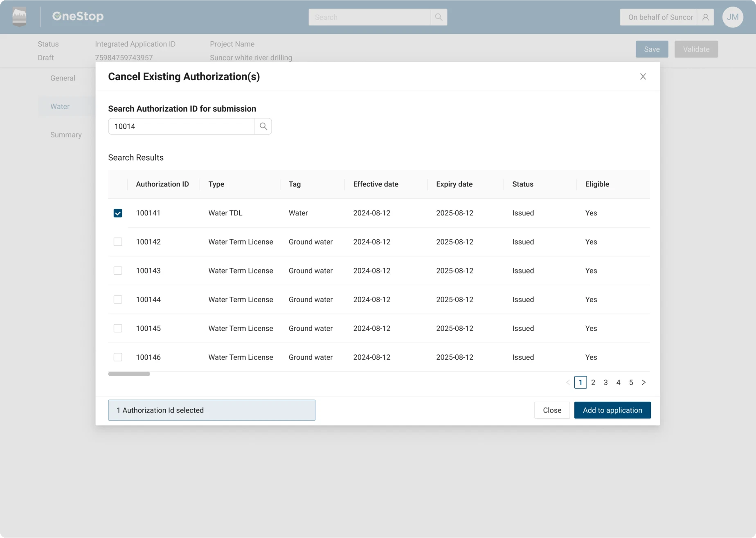Screen dimensions: 756x538
Task: Click the Water tag in row 100141
Action: pos(298,213)
